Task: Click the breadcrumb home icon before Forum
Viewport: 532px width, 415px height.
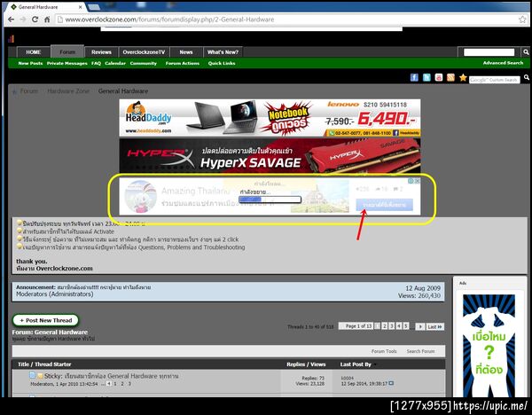Action: point(14,91)
